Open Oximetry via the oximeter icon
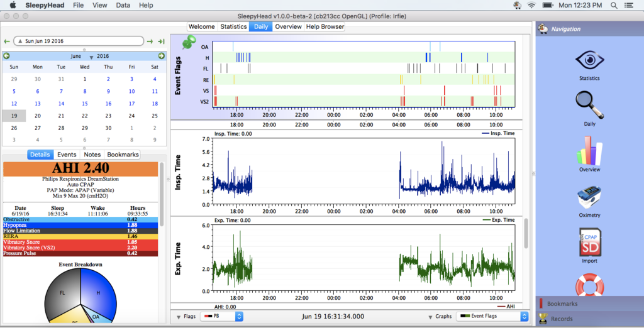This screenshot has height=328, width=644. (x=589, y=198)
